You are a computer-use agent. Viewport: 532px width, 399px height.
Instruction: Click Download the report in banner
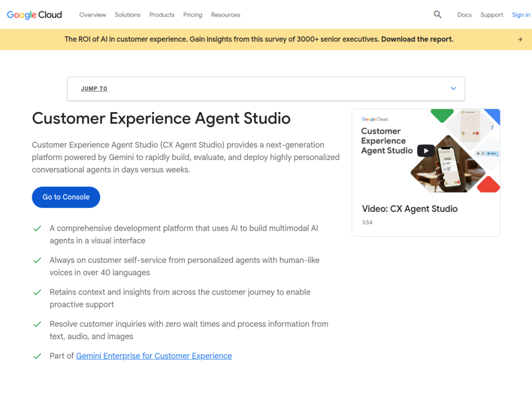coord(417,39)
